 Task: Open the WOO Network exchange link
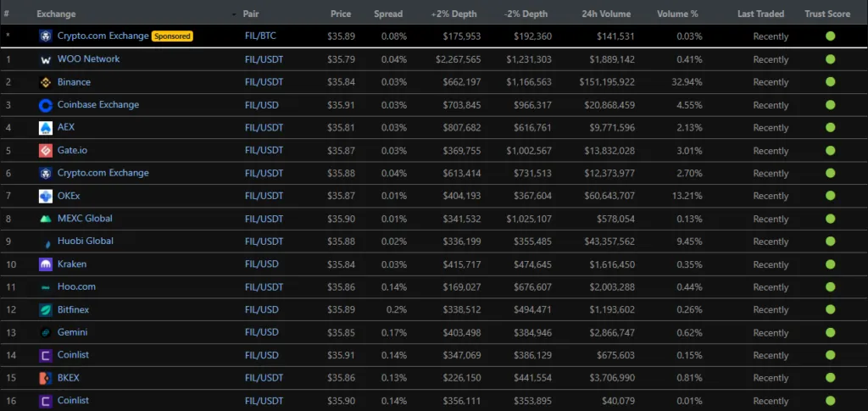(88, 58)
